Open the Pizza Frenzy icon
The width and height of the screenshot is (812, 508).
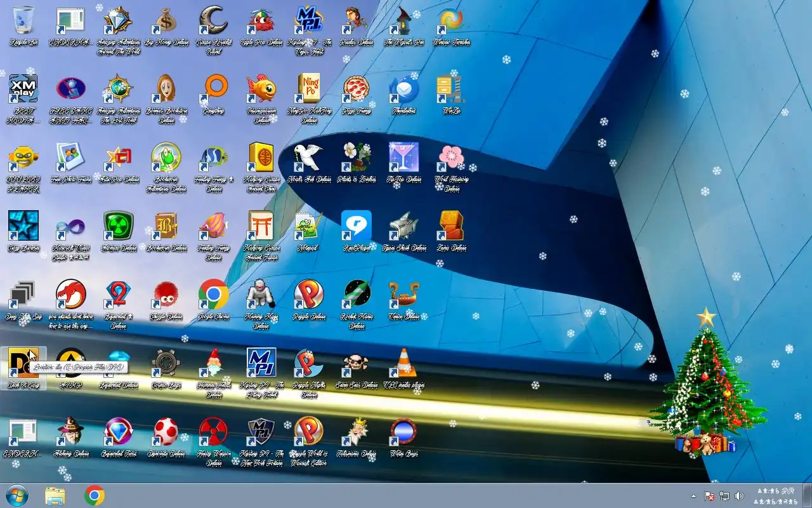click(x=357, y=89)
